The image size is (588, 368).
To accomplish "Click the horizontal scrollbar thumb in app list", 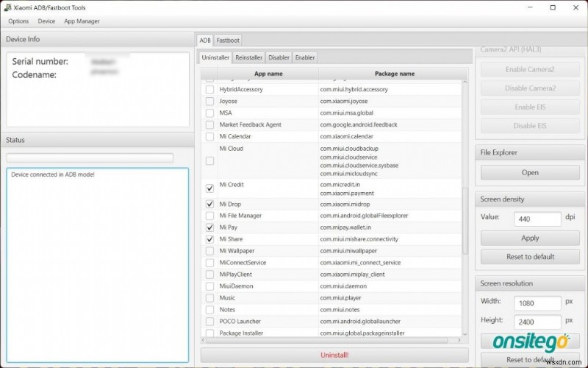I will [326, 340].
